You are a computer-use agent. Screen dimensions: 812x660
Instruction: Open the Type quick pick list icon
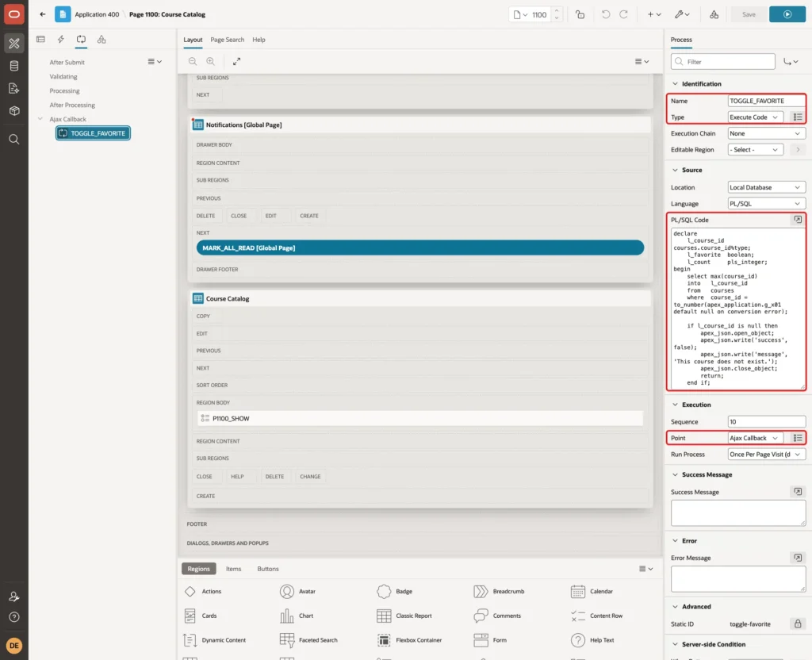coord(798,117)
